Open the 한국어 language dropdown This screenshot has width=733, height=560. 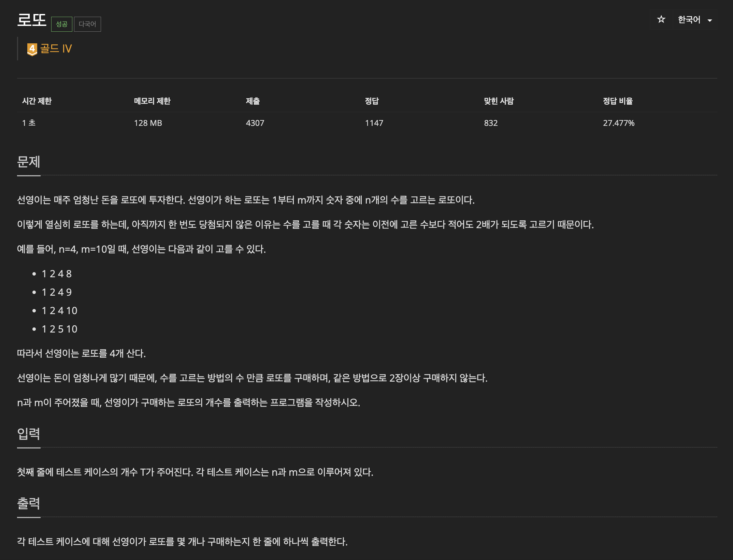(689, 20)
